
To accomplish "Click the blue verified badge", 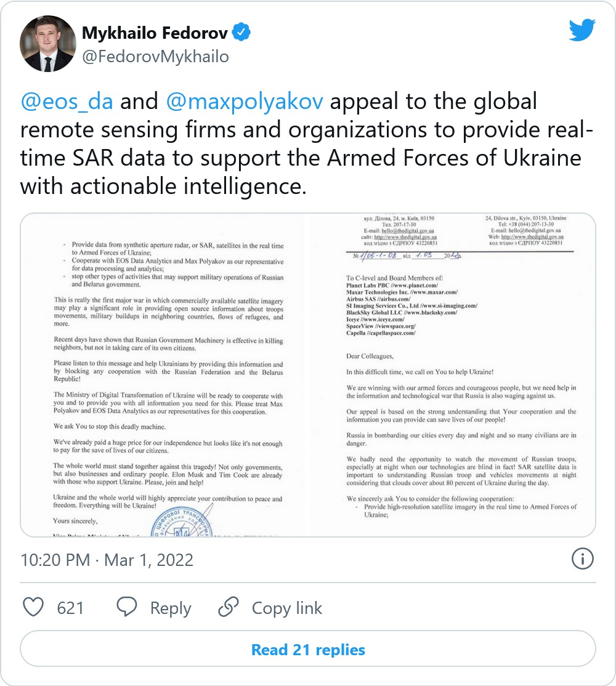I will point(241,33).
